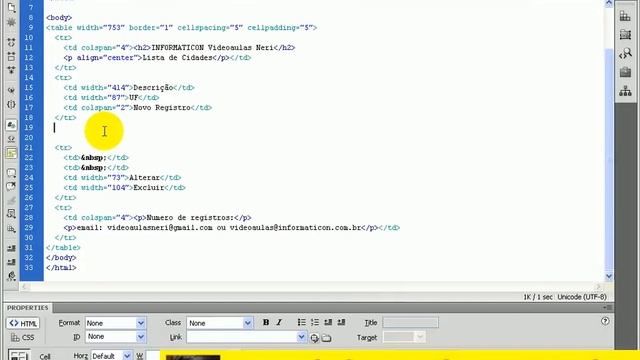Open Properties panel help icon
The height and width of the screenshot is (360, 640).
click(605, 321)
